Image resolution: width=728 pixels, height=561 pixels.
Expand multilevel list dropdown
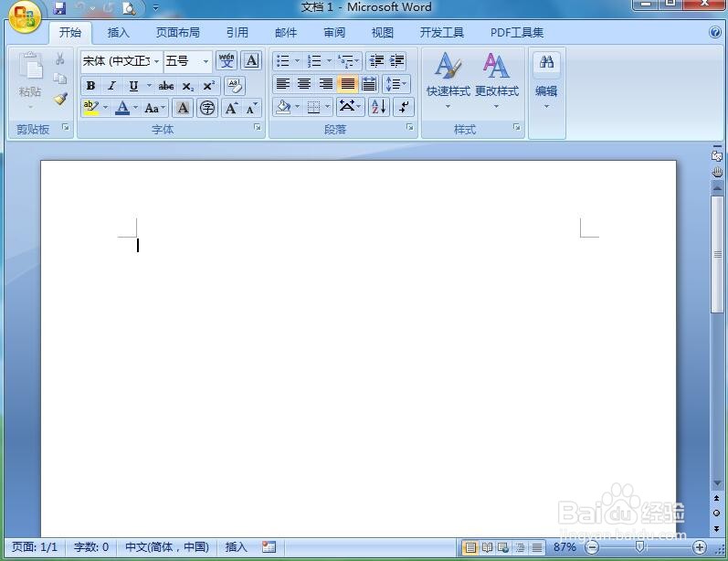pos(356,61)
